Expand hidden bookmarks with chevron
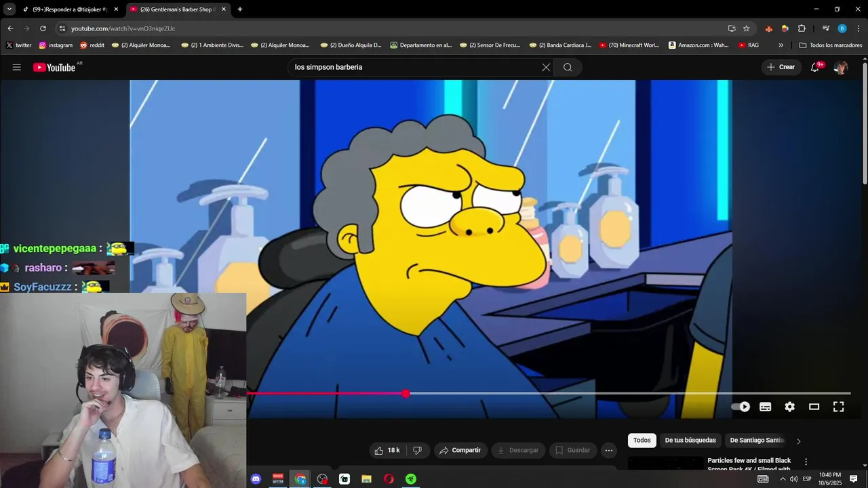Viewport: 868px width, 488px height. click(781, 45)
